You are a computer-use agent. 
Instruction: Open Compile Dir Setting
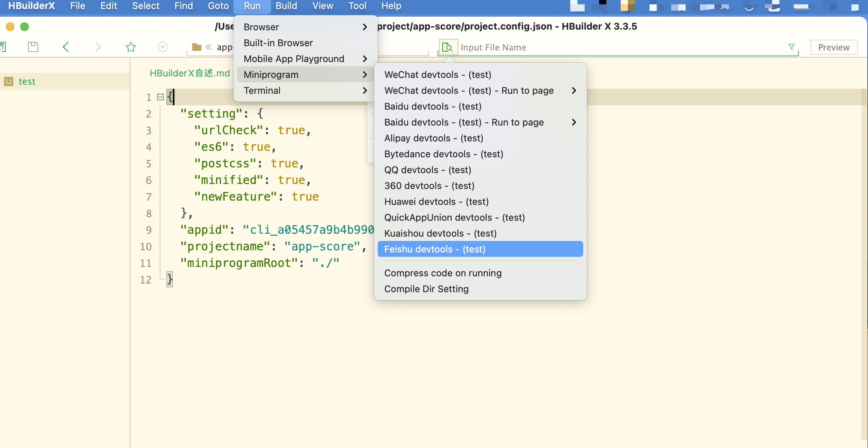tap(426, 289)
